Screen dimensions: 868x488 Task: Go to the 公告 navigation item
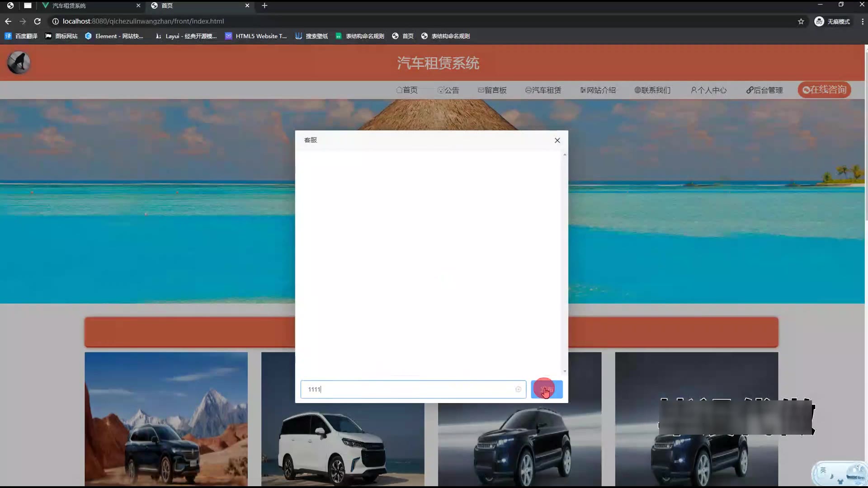[x=448, y=90]
